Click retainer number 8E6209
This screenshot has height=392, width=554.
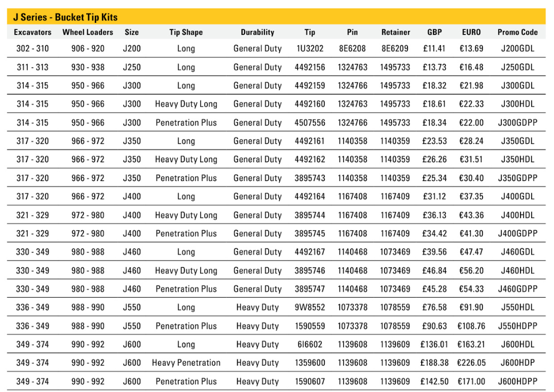coord(395,49)
